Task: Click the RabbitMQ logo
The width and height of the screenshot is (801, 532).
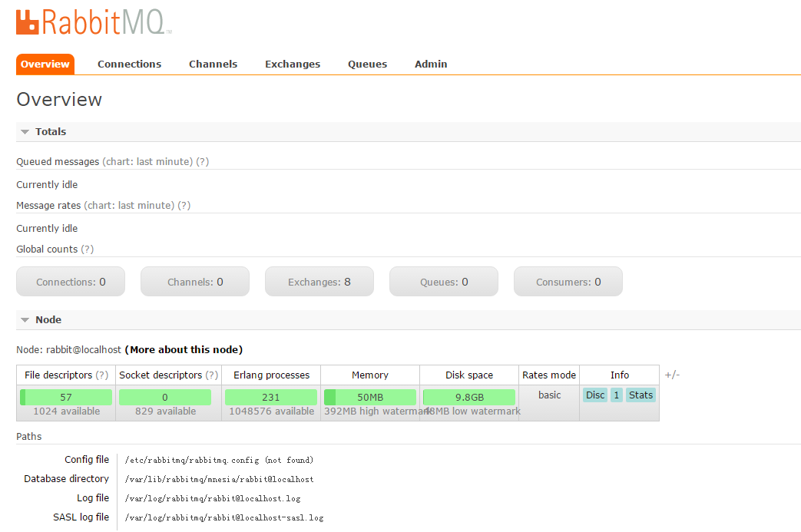Action: [x=94, y=22]
